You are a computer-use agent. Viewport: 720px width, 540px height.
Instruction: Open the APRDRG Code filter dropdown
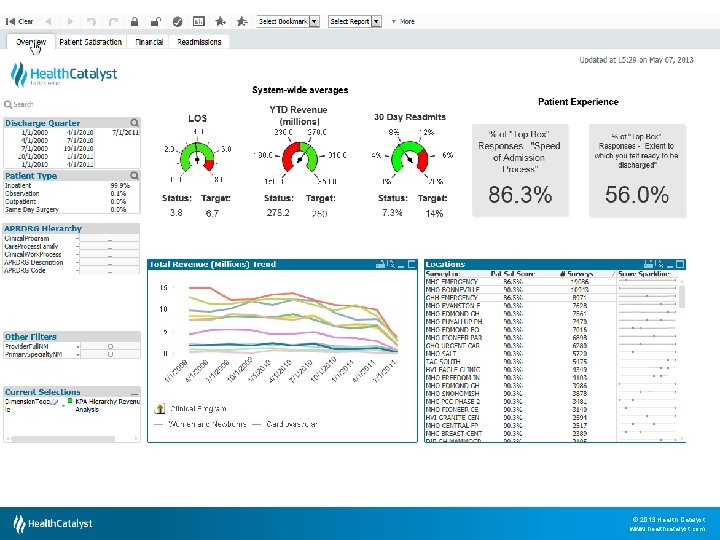click(78, 270)
